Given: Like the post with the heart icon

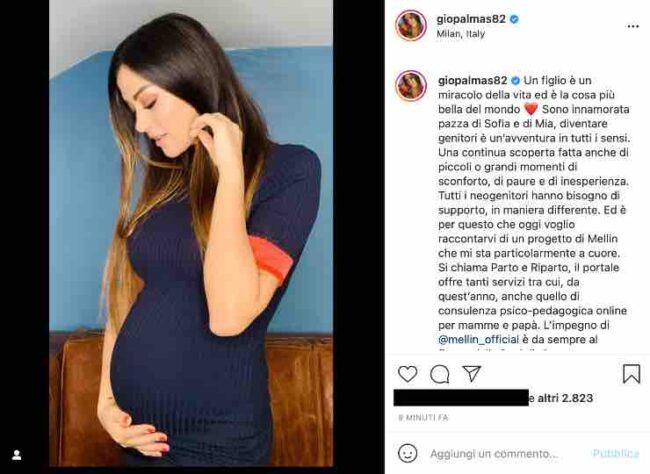Looking at the screenshot, I should click(407, 374).
